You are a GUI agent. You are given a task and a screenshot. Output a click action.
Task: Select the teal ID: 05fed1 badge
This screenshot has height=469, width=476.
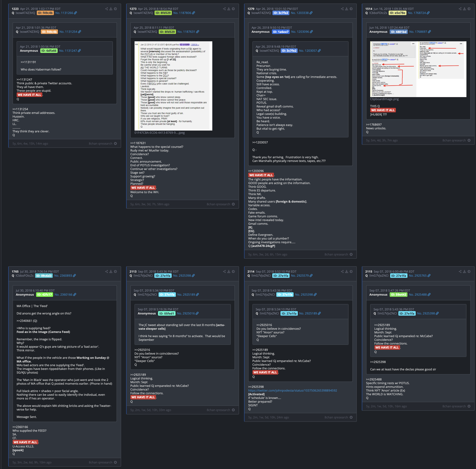click(x=167, y=314)
